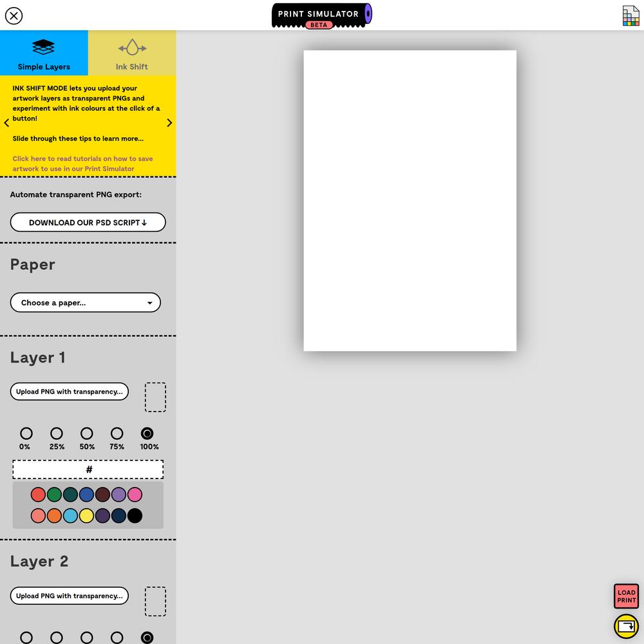
Task: Click Layer 1 preview thumbnail placeholder
Action: (155, 397)
